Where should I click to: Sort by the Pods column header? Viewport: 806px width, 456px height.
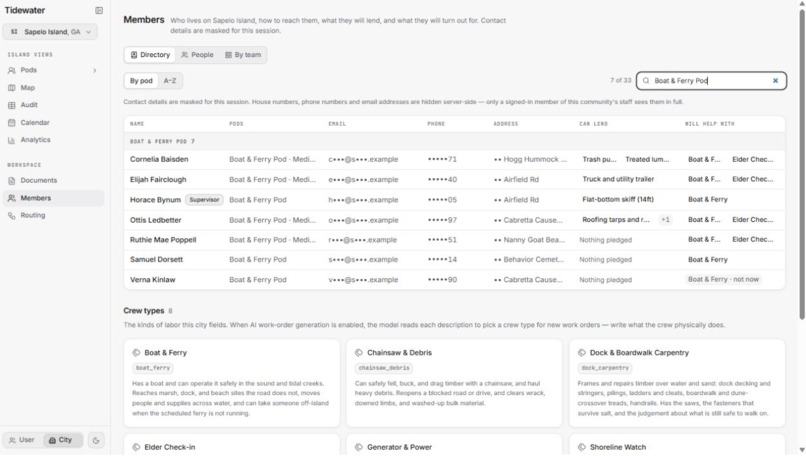236,124
